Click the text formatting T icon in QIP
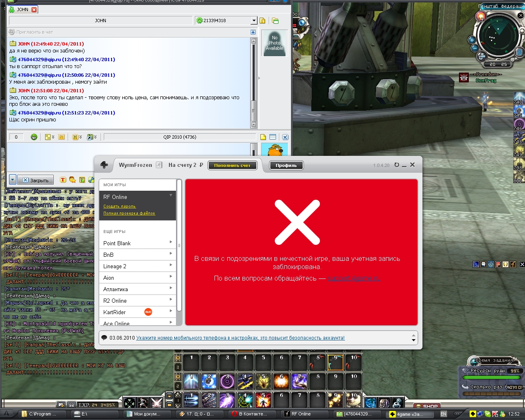 coord(63,180)
